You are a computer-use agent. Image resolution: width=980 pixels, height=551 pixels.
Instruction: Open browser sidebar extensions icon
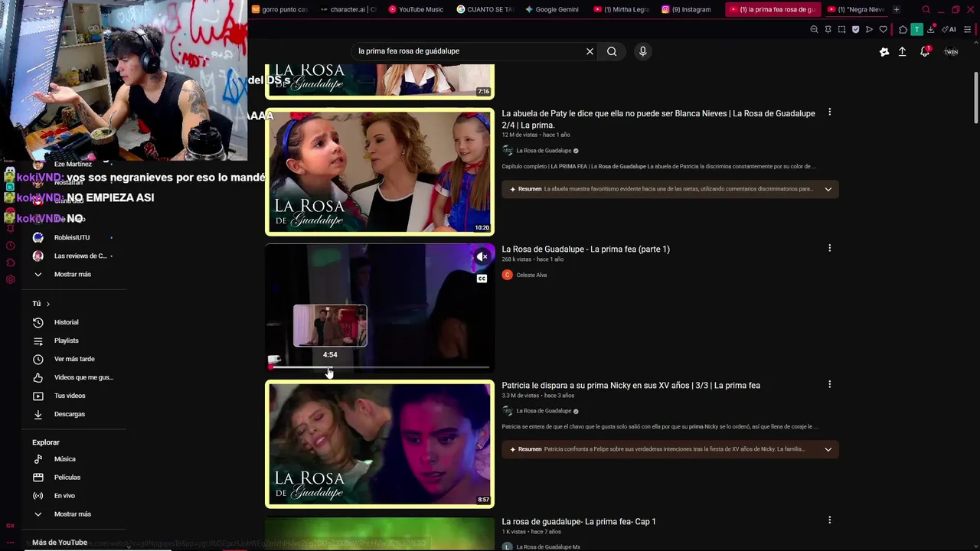pos(10,262)
